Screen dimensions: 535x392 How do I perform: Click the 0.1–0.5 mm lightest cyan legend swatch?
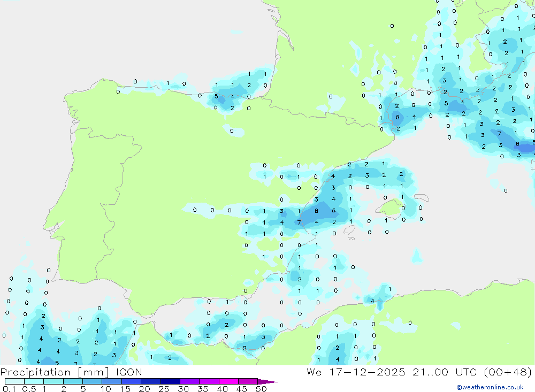[x=14, y=381]
